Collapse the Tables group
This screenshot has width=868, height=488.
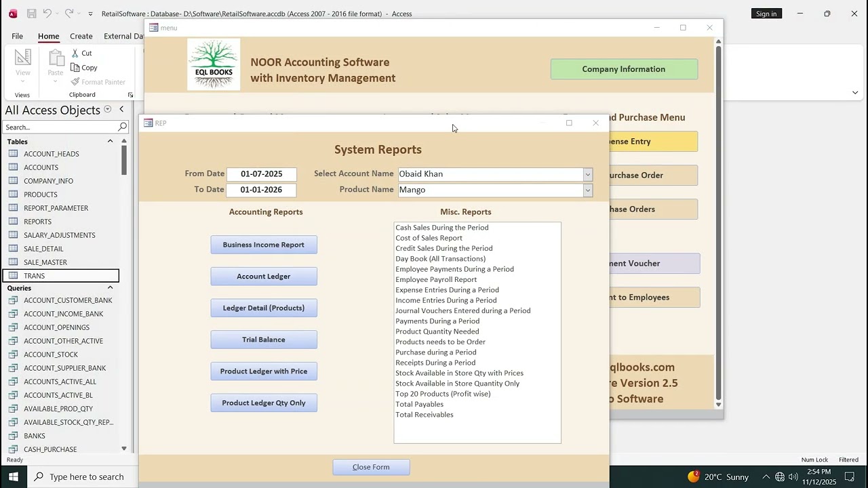110,141
